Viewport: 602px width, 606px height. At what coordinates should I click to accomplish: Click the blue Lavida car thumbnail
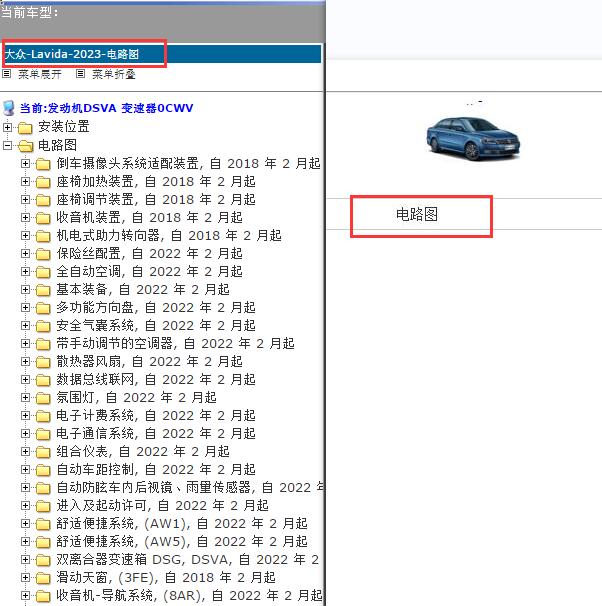473,139
